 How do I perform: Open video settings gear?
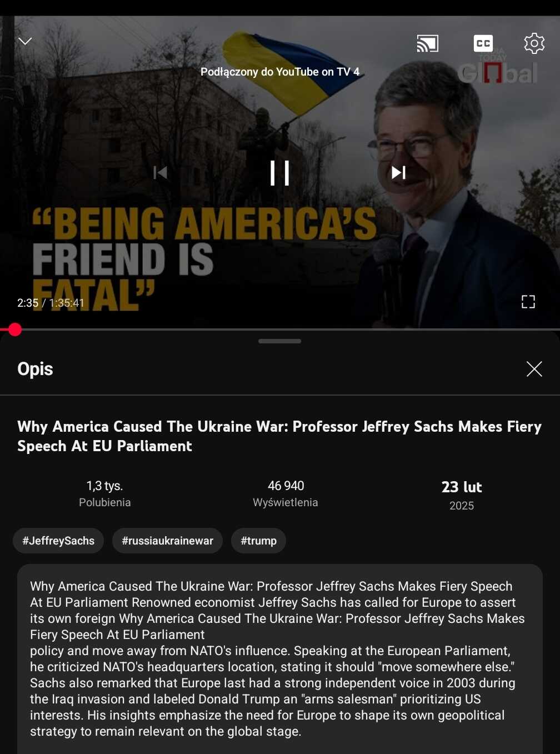tap(534, 43)
